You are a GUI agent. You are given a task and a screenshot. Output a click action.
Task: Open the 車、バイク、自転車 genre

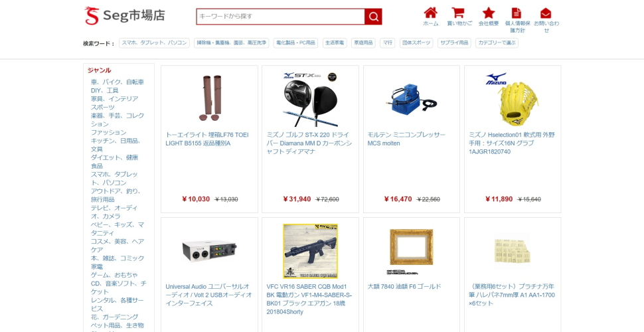click(118, 82)
